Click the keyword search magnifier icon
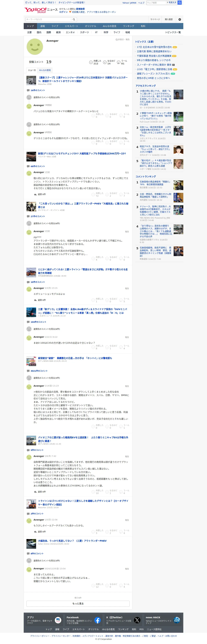This screenshot has height=644, width=207. coord(74,19)
